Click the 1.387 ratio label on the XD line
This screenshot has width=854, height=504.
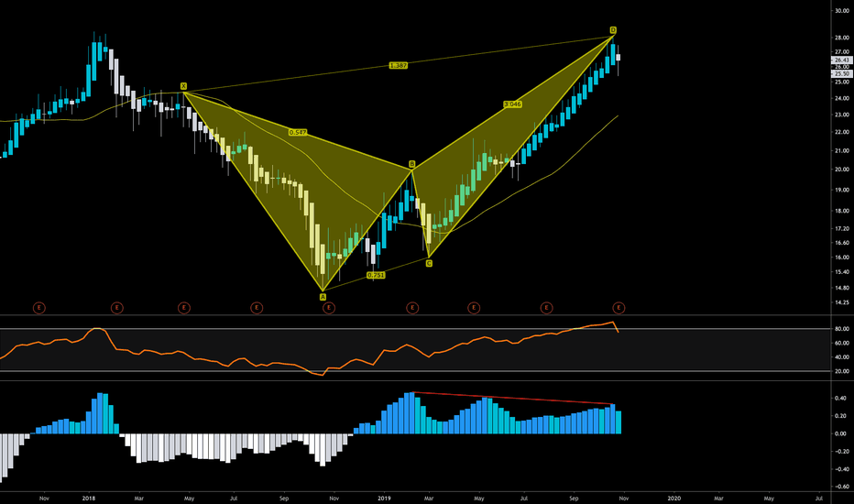[x=398, y=65]
